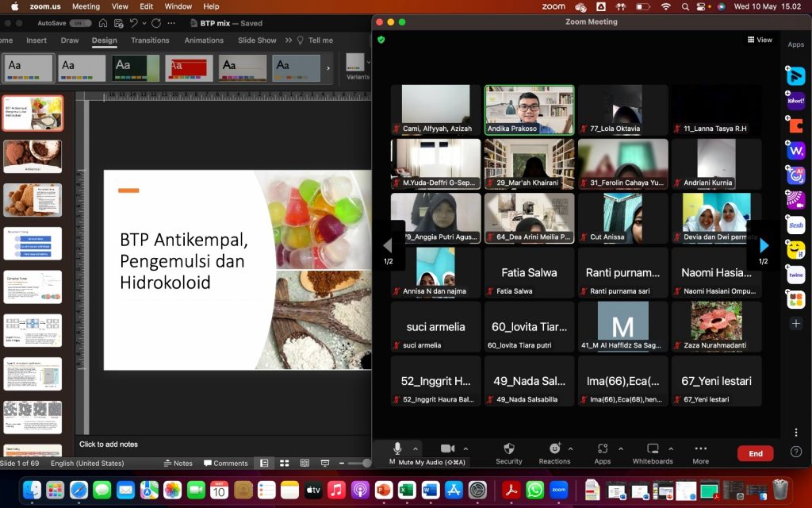812x508 pixels.
Task: Open the View dropdown in Zoom Meeting
Action: pos(760,40)
